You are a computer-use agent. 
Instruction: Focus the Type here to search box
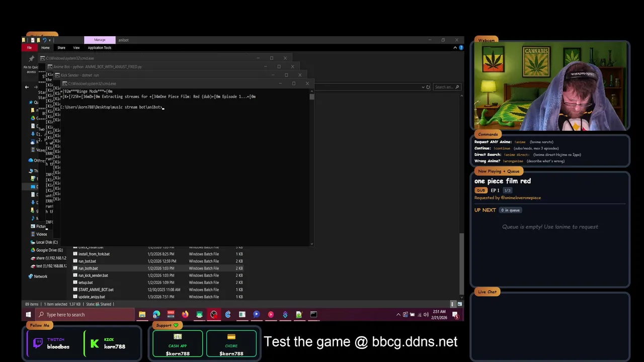85,315
